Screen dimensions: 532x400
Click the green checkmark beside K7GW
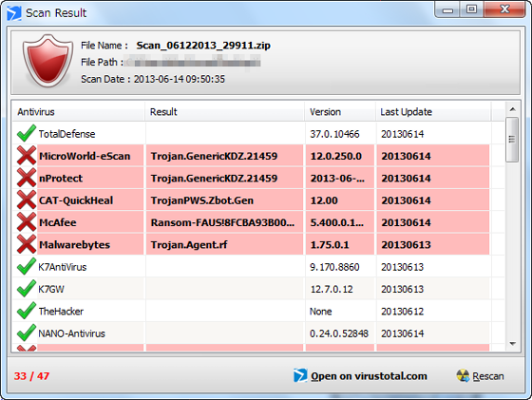click(27, 289)
